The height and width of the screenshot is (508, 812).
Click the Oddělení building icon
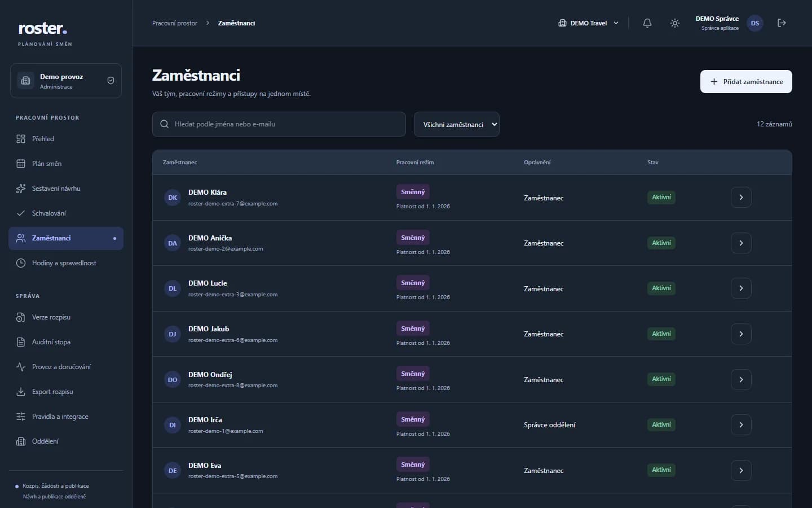point(21,441)
